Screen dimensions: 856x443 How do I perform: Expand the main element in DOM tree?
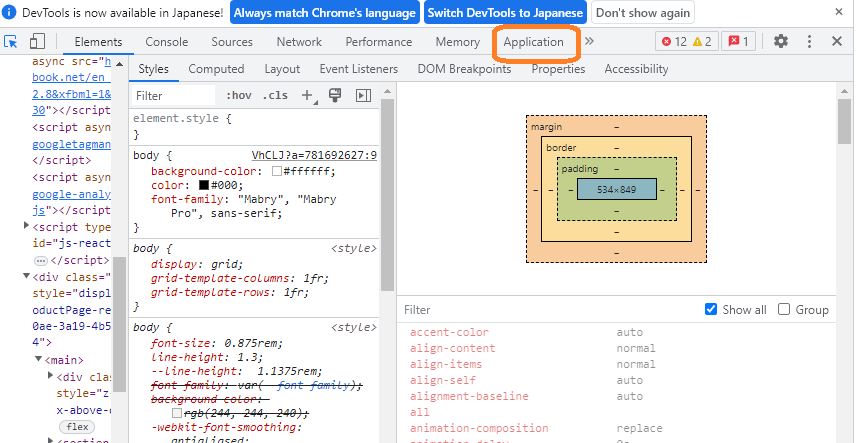[x=39, y=359]
